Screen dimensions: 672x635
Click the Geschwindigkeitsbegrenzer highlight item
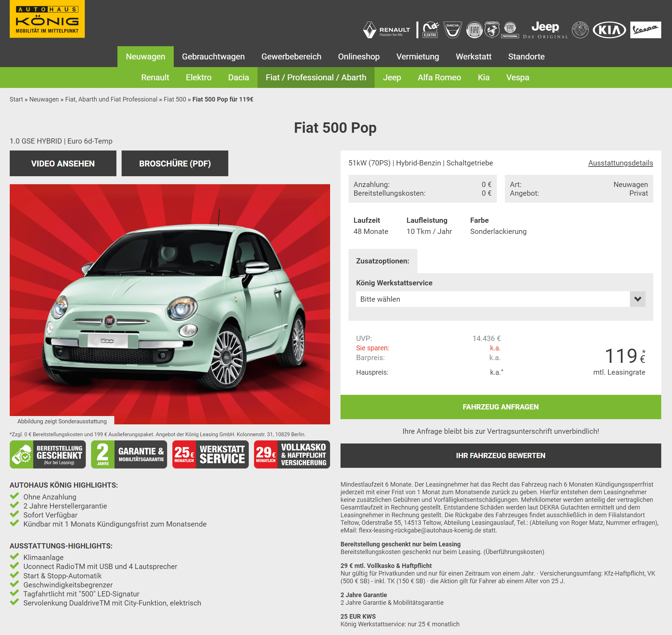point(68,585)
